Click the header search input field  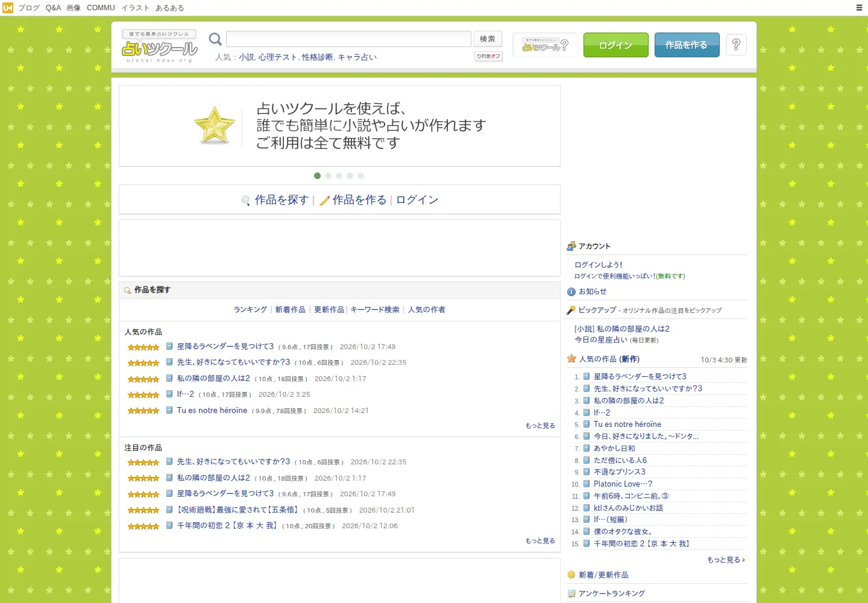348,39
